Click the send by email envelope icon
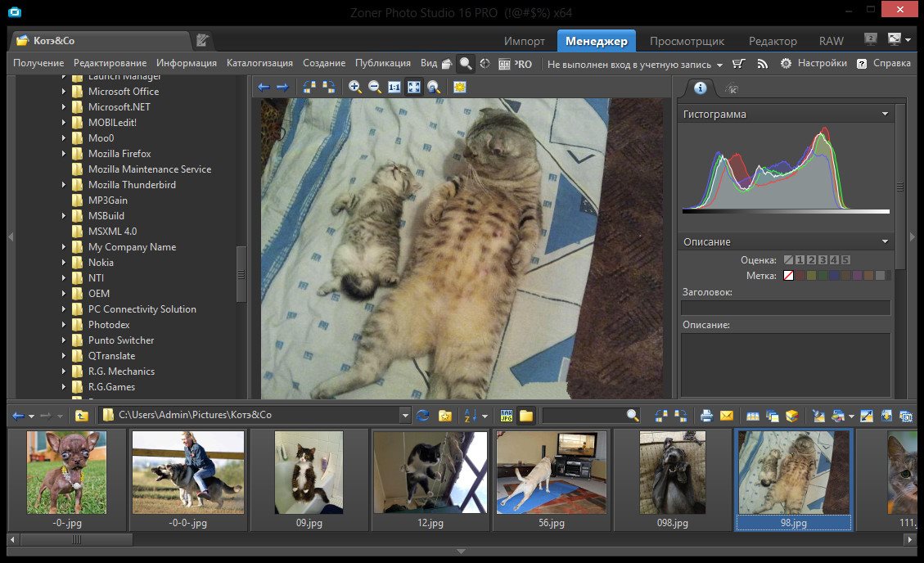The width and height of the screenshot is (924, 563). [x=726, y=416]
